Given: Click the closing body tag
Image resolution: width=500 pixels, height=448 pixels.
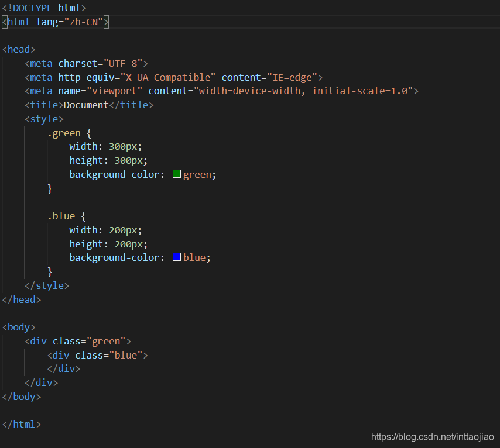Looking at the screenshot, I should click(22, 397).
